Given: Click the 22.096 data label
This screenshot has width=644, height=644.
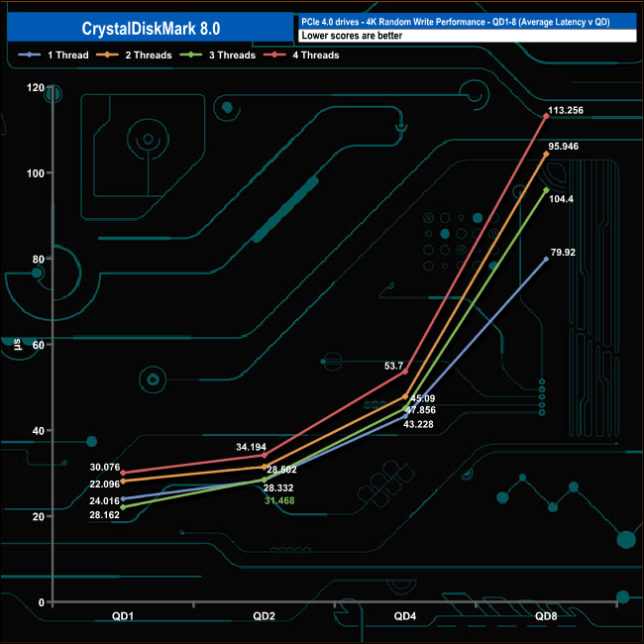Looking at the screenshot, I should (105, 484).
